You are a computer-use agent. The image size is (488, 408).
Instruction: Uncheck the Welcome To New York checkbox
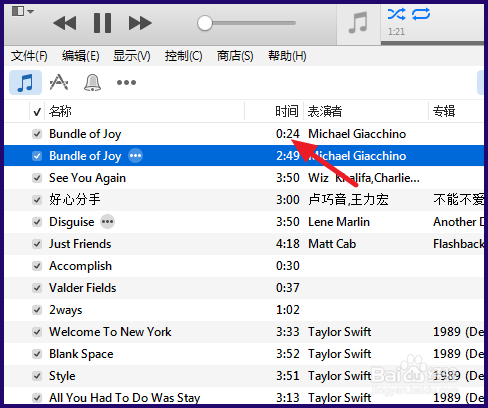tap(37, 332)
